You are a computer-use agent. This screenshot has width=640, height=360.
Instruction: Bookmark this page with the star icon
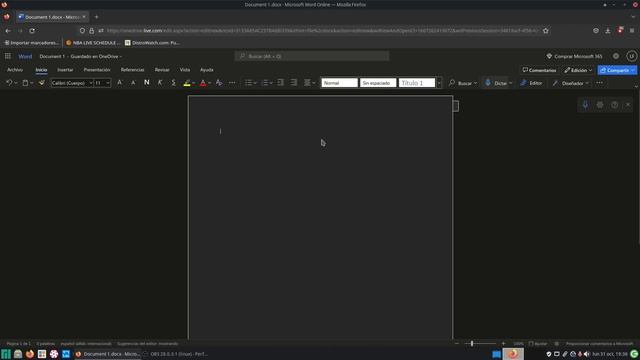tap(546, 31)
